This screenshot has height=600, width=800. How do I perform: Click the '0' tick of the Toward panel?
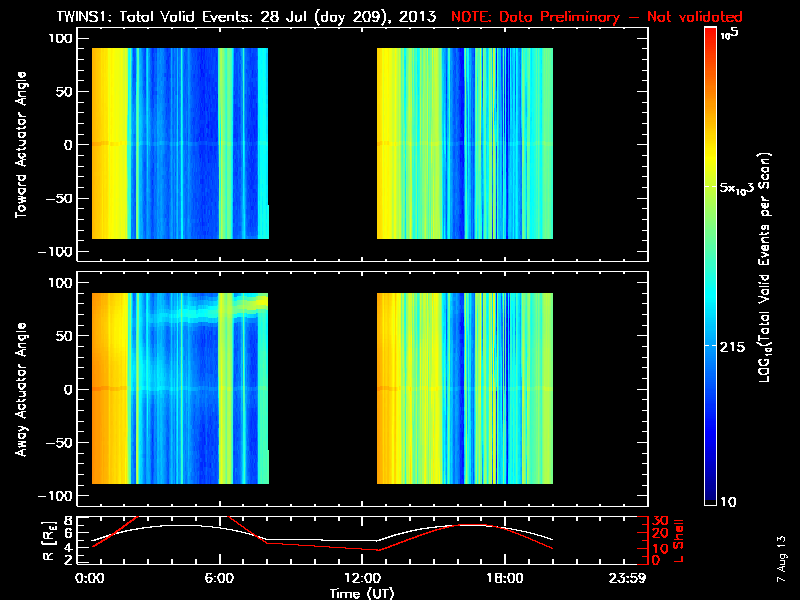(68, 145)
